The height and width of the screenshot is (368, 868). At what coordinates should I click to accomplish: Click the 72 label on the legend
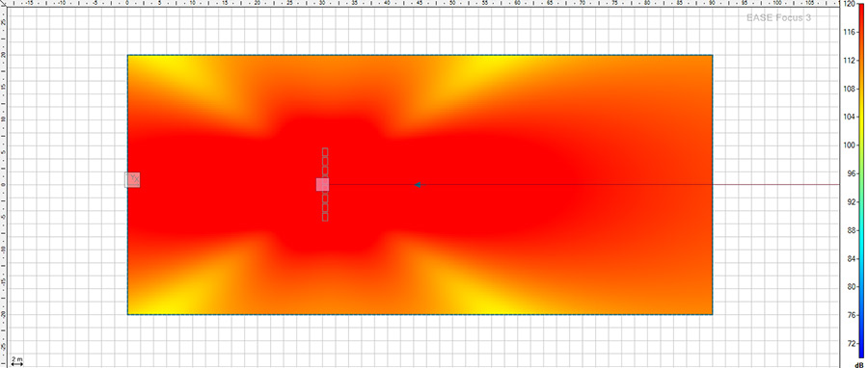[849, 344]
